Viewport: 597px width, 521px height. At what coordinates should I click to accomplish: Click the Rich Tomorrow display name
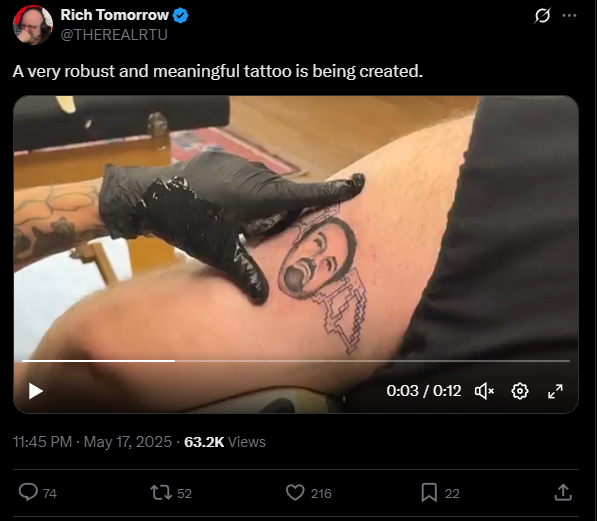(x=114, y=15)
